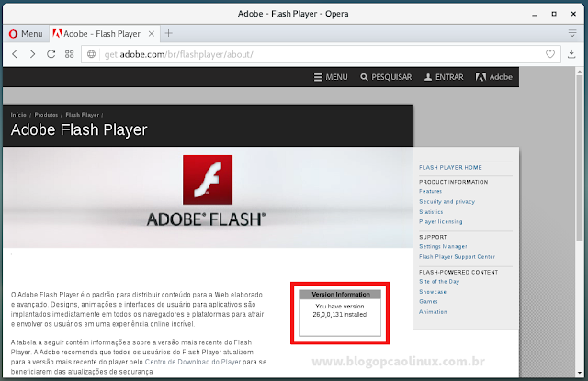Open the Adobe logo link

494,77
